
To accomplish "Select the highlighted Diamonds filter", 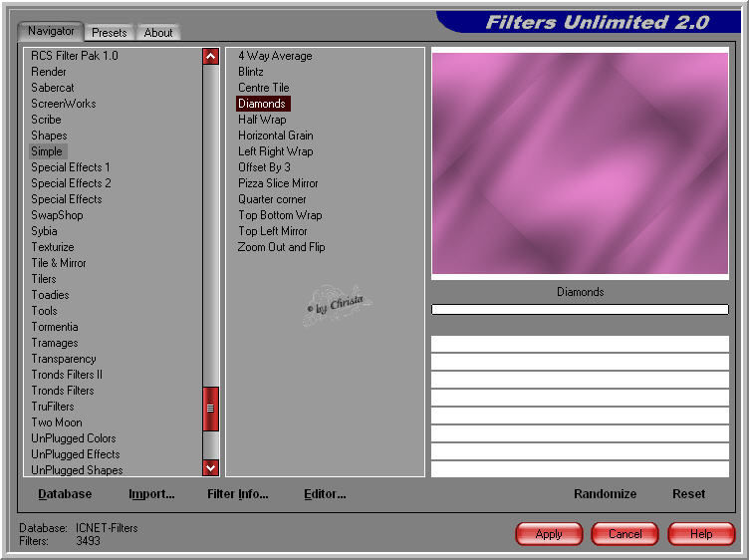I will (262, 104).
